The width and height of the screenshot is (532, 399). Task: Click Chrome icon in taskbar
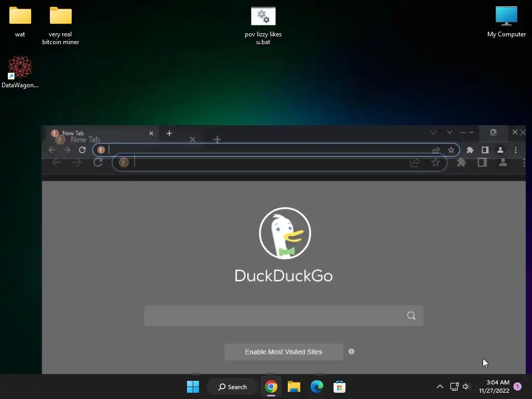271,387
